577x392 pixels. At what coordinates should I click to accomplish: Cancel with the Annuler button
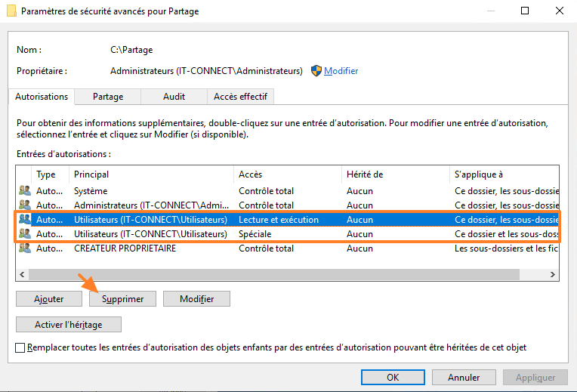[x=464, y=378]
